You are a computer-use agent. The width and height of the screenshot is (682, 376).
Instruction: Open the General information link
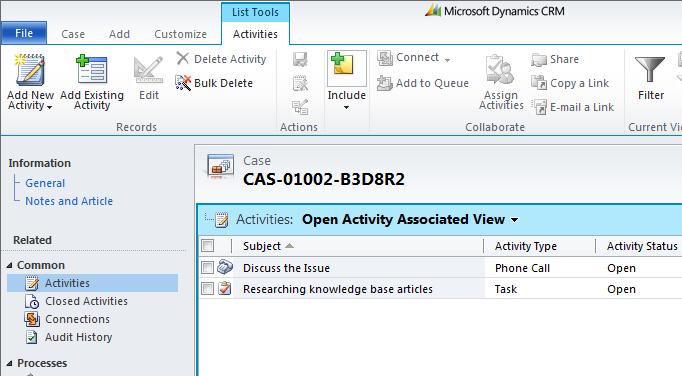tap(45, 183)
